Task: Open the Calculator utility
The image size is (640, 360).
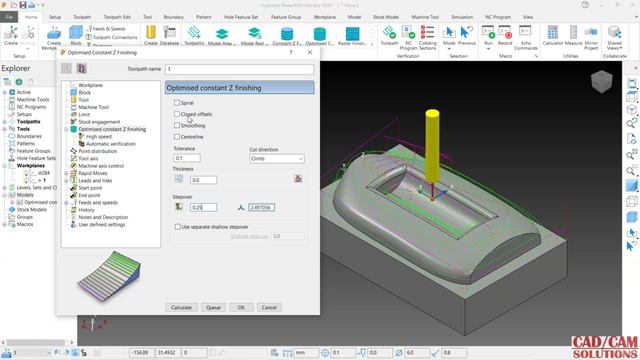Action: [x=553, y=35]
